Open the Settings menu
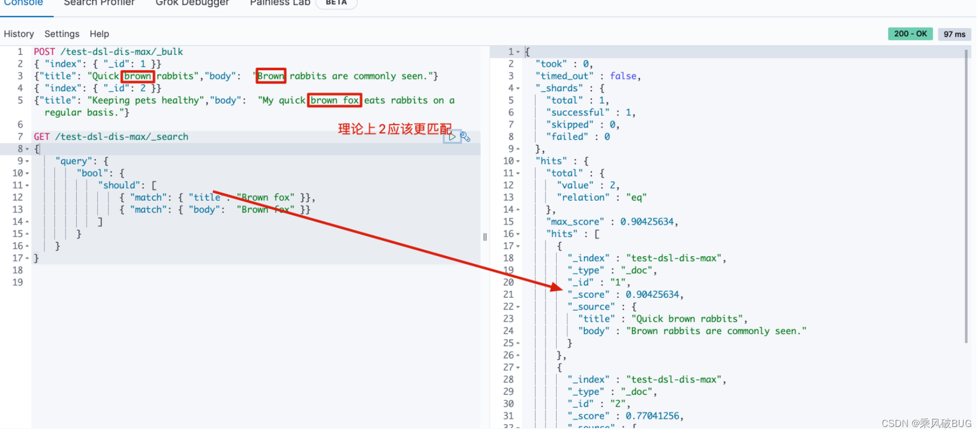This screenshot has width=980, height=434. [x=62, y=34]
